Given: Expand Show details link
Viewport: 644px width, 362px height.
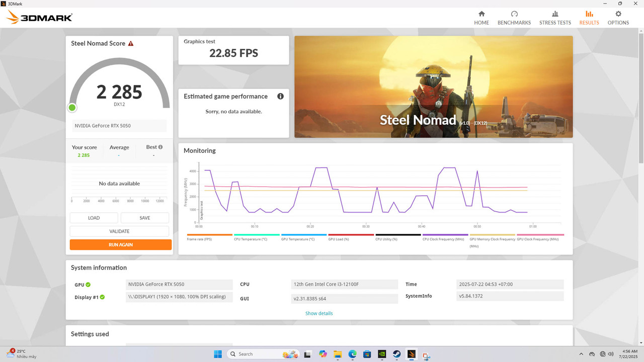Looking at the screenshot, I should [x=319, y=313].
